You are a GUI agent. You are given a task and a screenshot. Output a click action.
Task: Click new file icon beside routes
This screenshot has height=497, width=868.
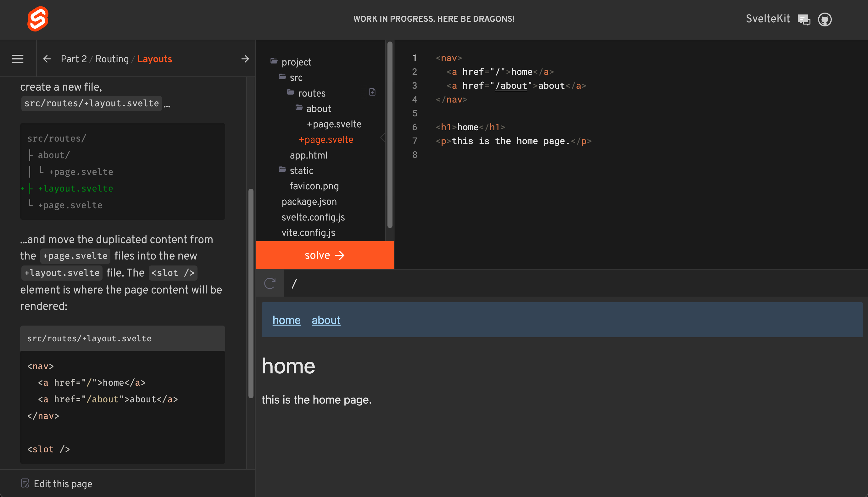(372, 92)
